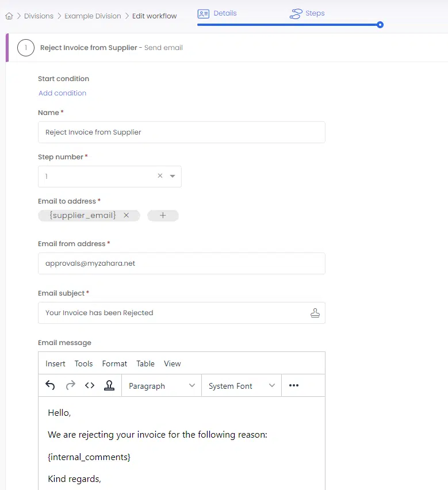Viewport: 448px width, 490px height.
Task: Click the Start condition label
Action: point(63,79)
